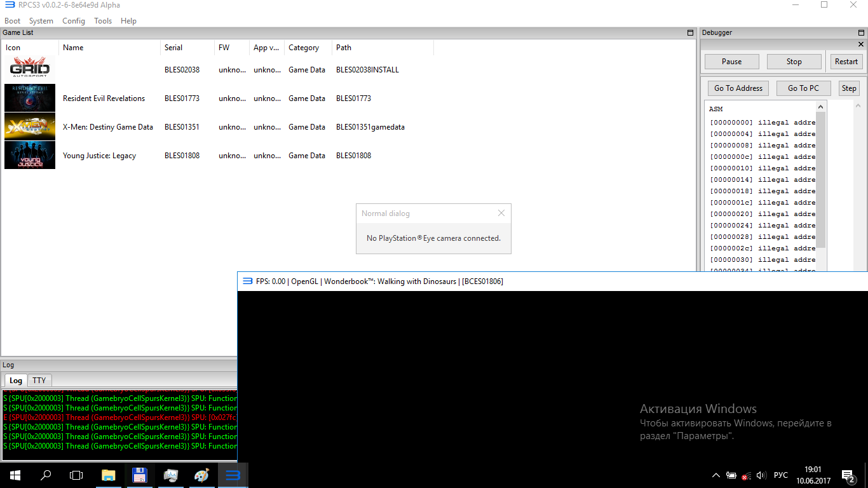Click the Step button in Debugger
The height and width of the screenshot is (488, 868).
tap(849, 88)
